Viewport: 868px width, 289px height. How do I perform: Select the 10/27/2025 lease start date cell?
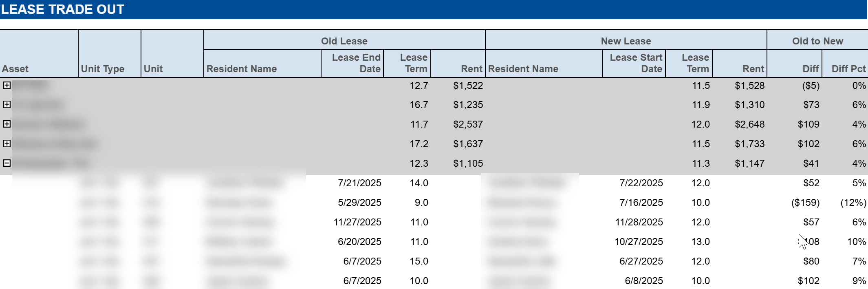pos(639,242)
